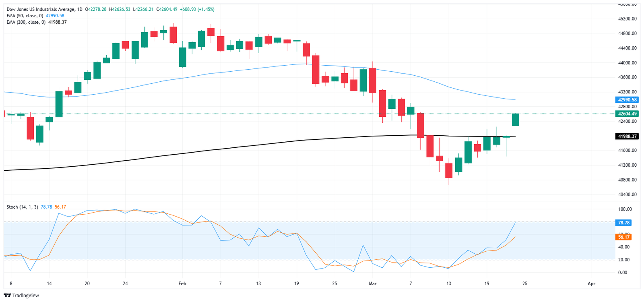The height and width of the screenshot is (302, 644).
Task: Open the 1D interval label in the chart title
Action: pos(79,9)
